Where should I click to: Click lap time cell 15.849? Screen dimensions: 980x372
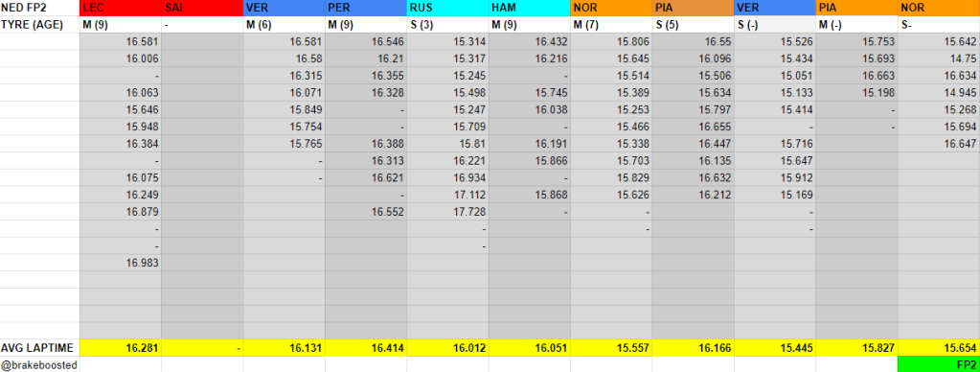pyautogui.click(x=284, y=110)
